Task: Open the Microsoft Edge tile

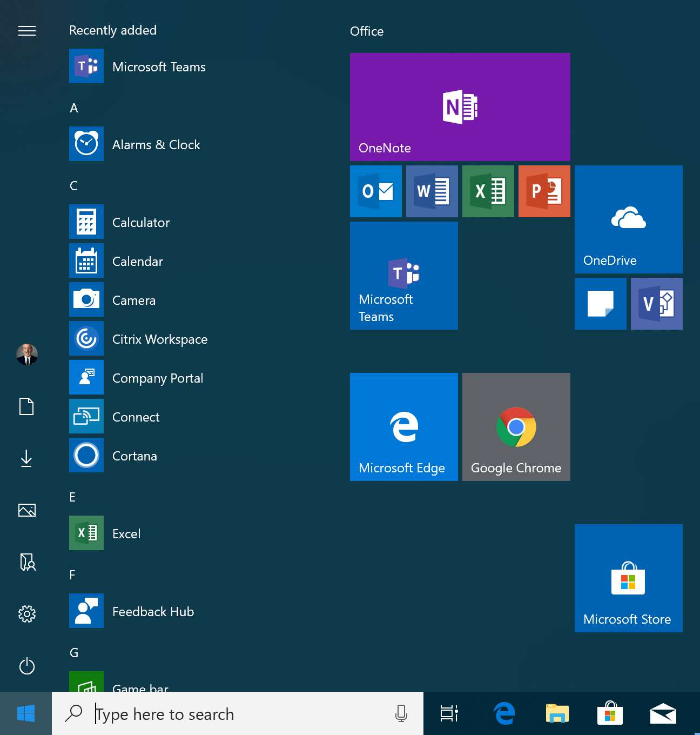Action: click(x=404, y=427)
